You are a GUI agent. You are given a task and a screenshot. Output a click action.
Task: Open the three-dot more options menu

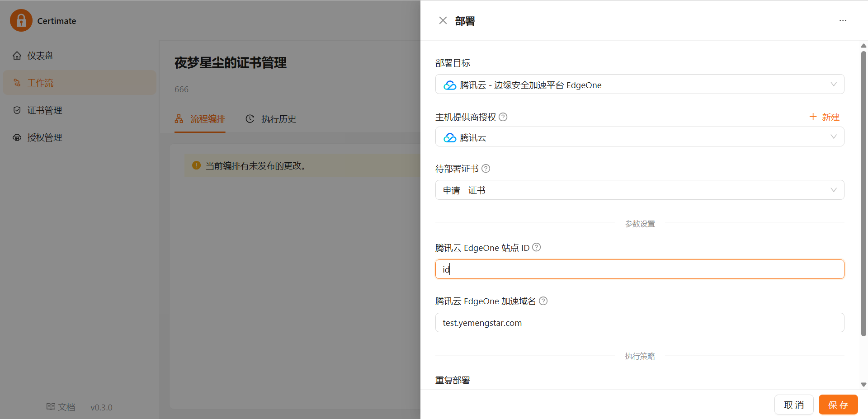843,21
